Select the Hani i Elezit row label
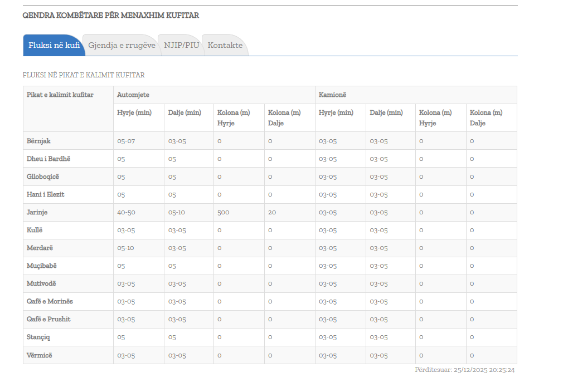This screenshot has height=392, width=568. [x=45, y=194]
